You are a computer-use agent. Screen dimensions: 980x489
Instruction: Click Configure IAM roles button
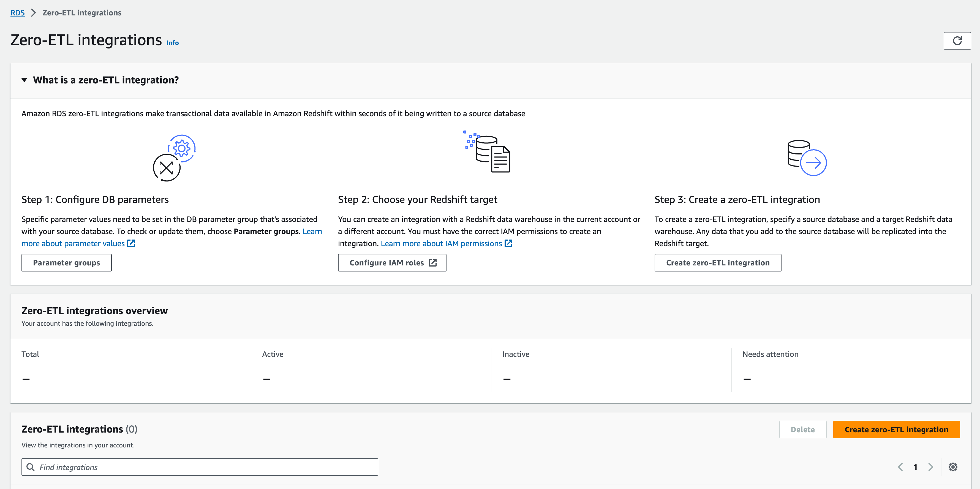[x=392, y=263]
